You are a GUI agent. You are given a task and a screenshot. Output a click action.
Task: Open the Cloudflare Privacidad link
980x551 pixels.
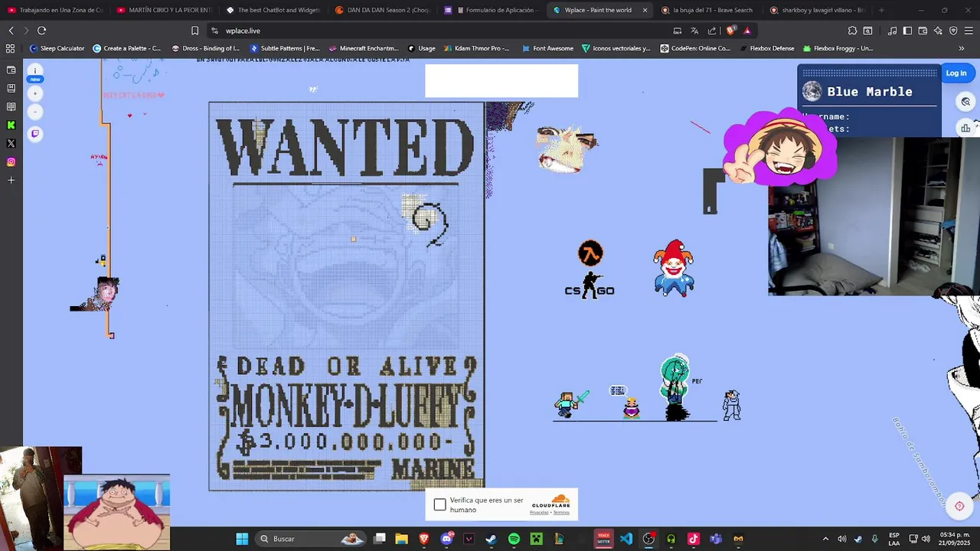tap(539, 512)
